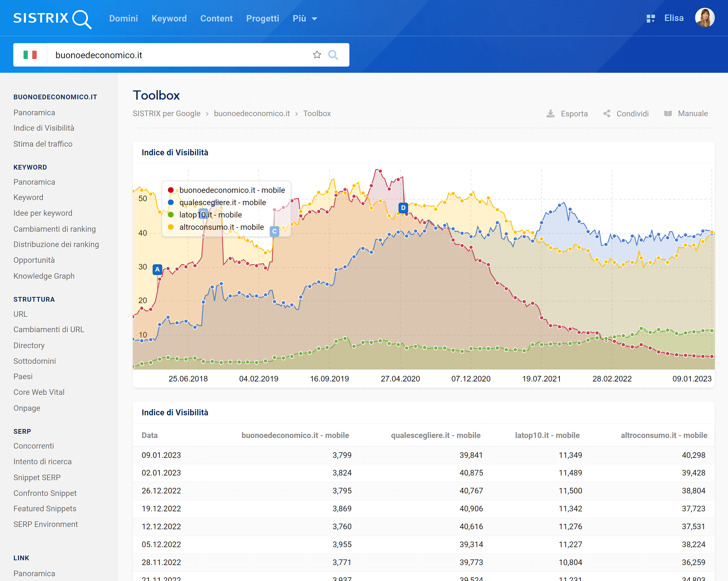Open Intento di ricerca
The height and width of the screenshot is (581, 728).
[43, 462]
